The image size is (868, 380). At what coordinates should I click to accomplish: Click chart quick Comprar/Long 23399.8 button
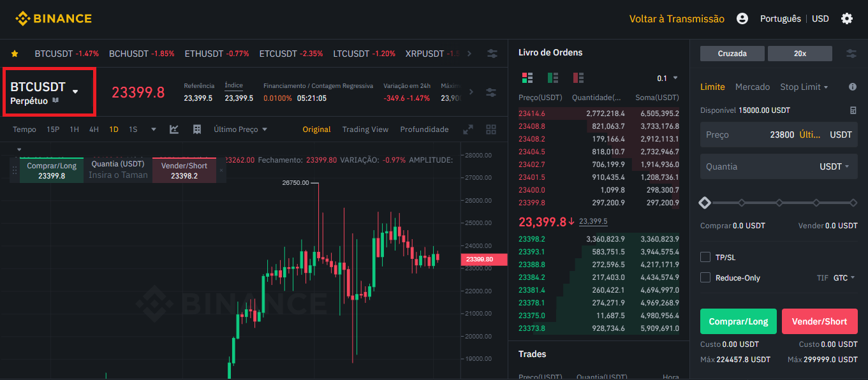[52, 170]
